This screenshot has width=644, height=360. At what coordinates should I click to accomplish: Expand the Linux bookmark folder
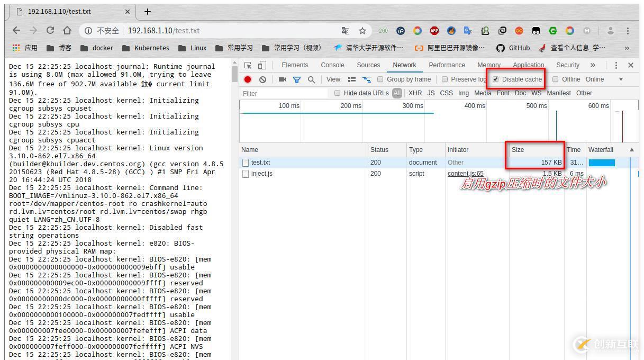(x=193, y=48)
